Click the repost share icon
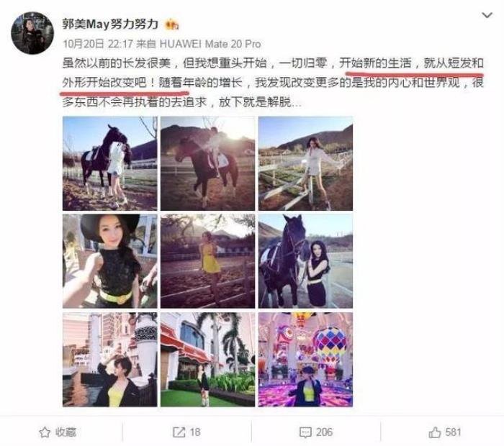 [179, 432]
